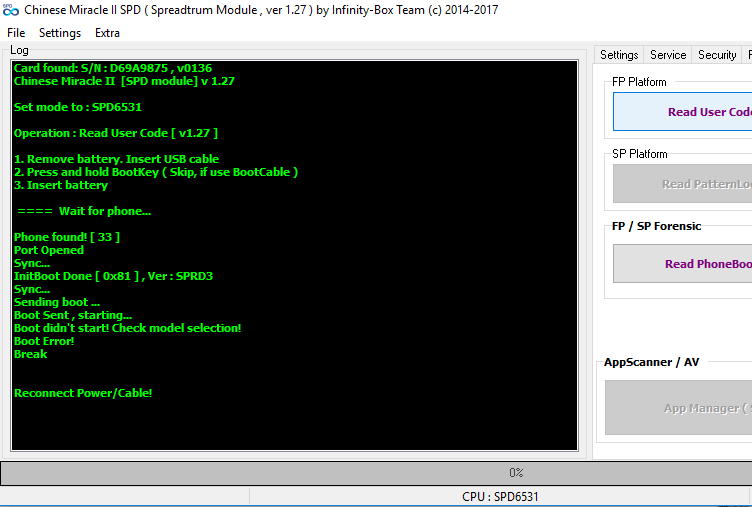This screenshot has height=507, width=752.
Task: Click the CPU : SPD6531 status bar entry
Action: pyautogui.click(x=500, y=496)
